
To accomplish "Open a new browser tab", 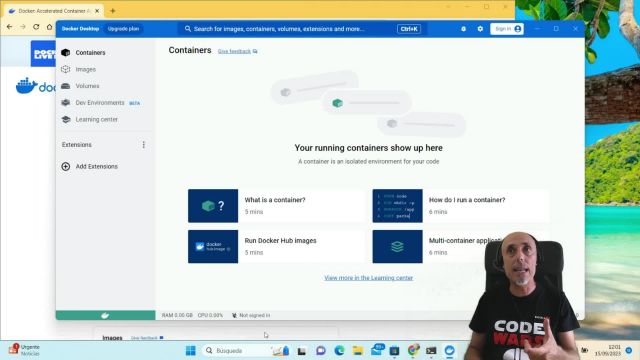I will tap(113, 11).
